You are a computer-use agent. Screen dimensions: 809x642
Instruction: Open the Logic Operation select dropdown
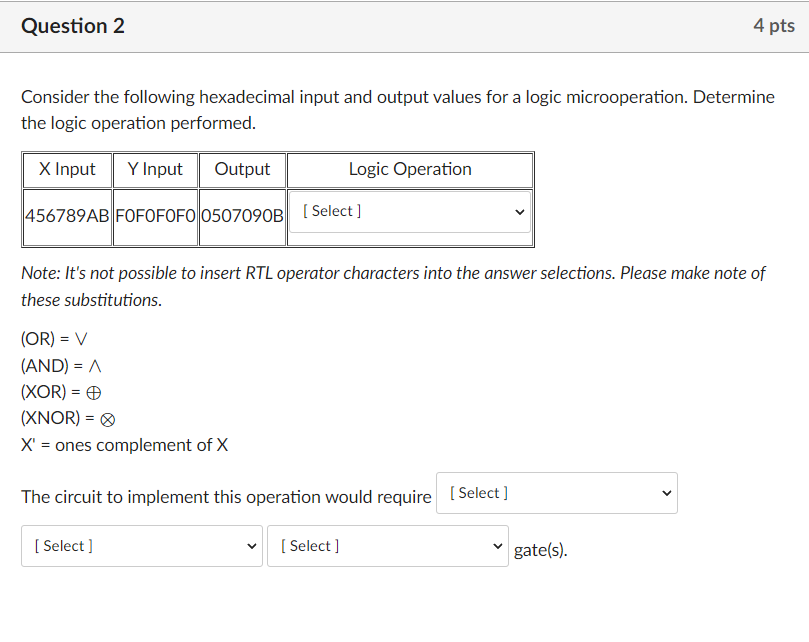(x=409, y=211)
